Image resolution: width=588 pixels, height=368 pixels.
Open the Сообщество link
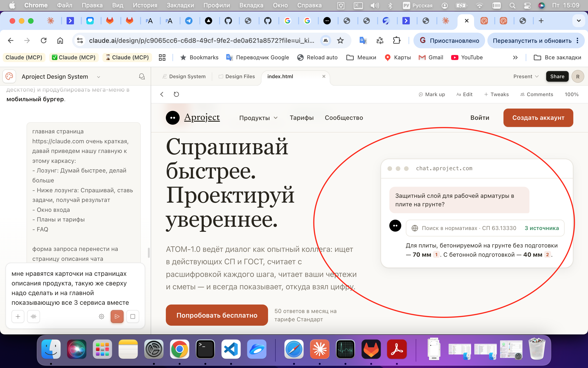click(x=344, y=118)
